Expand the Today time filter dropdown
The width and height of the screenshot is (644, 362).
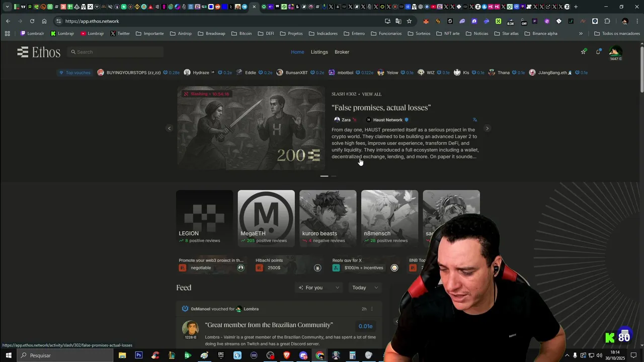[365, 288]
